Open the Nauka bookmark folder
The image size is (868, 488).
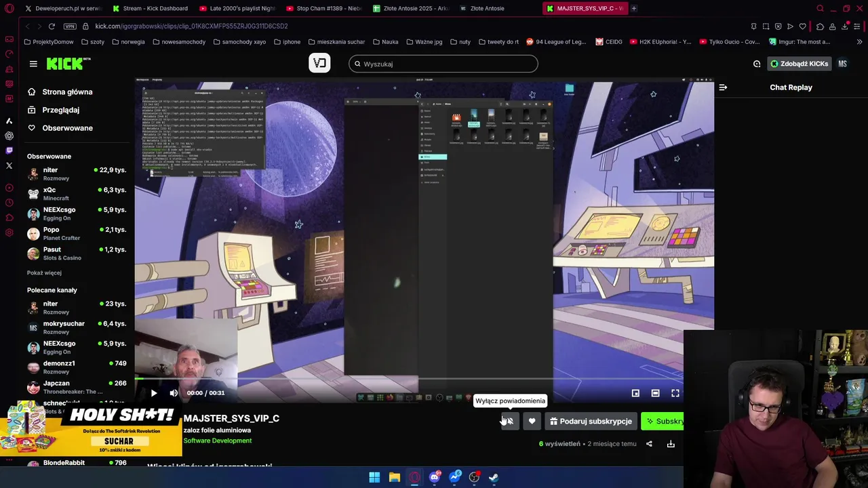pyautogui.click(x=384, y=41)
